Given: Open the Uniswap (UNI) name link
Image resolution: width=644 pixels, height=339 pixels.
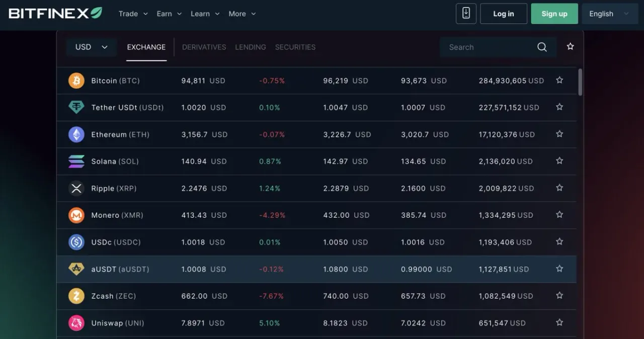Looking at the screenshot, I should [x=118, y=323].
